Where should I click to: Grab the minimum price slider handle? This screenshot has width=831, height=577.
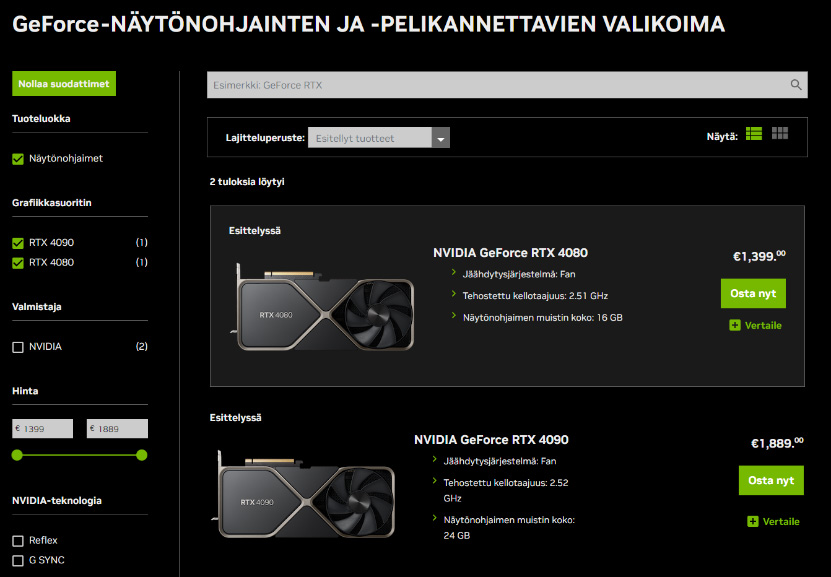tap(17, 455)
